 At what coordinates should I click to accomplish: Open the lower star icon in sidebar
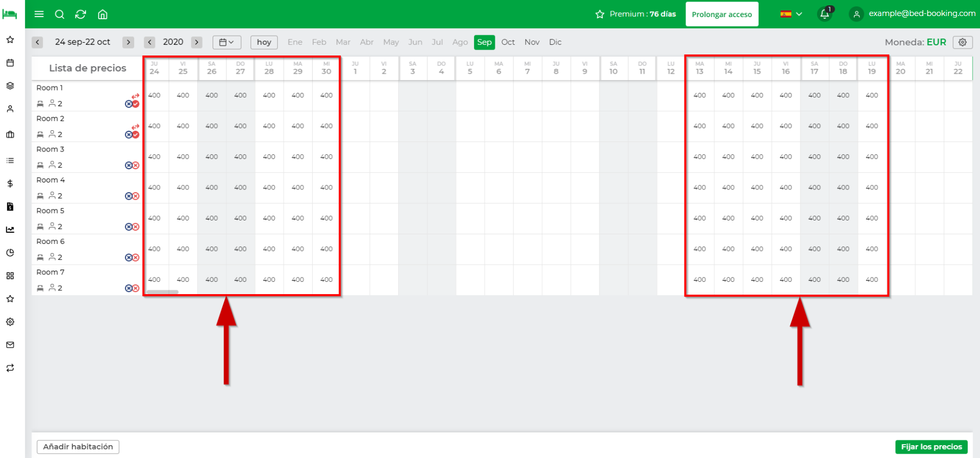(10, 299)
